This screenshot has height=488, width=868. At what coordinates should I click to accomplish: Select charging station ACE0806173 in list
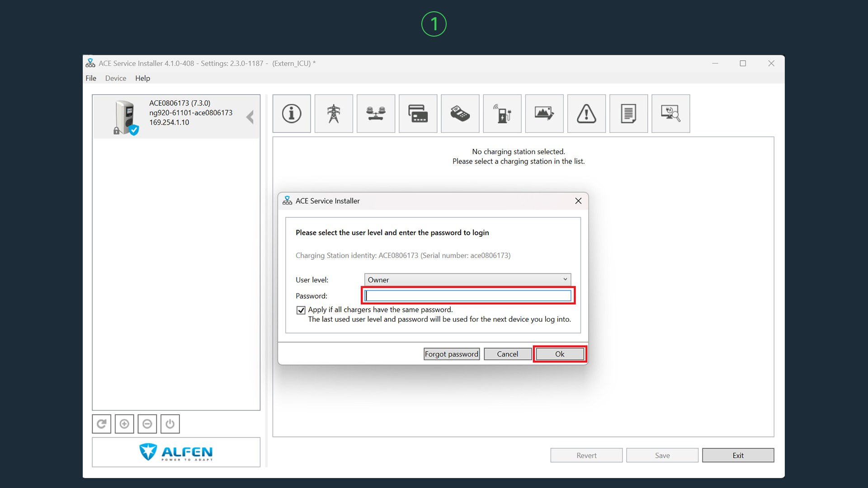pyautogui.click(x=176, y=117)
